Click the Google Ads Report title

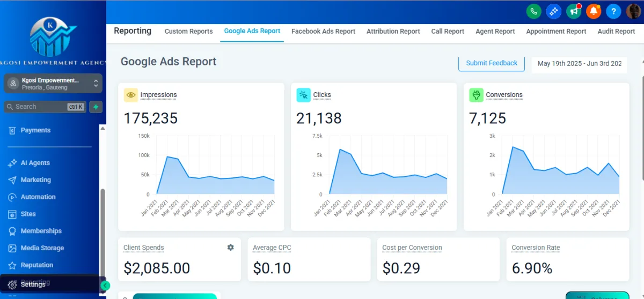pos(169,62)
